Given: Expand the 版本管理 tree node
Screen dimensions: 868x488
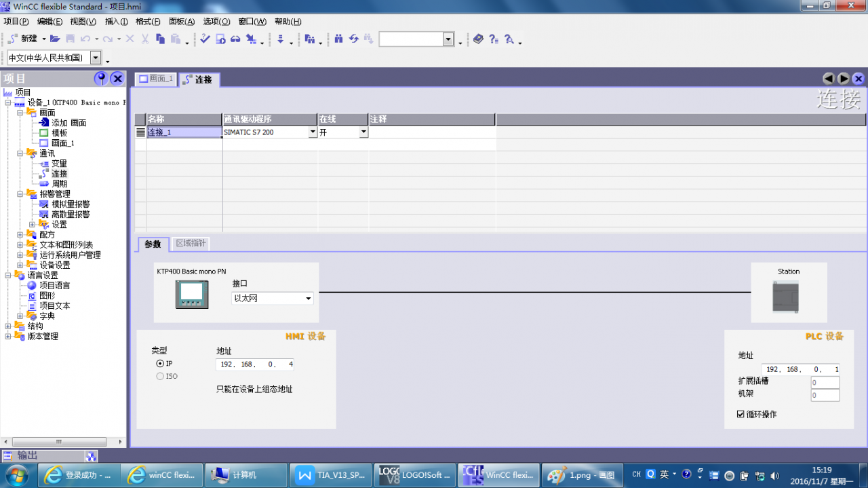Looking at the screenshot, I should click(8, 337).
